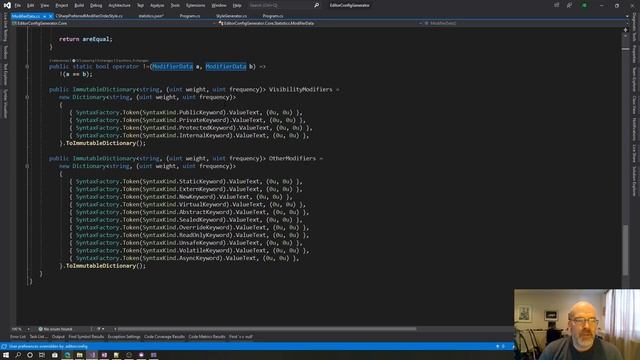Close the ModifierData.cs tab

[x=51, y=16]
